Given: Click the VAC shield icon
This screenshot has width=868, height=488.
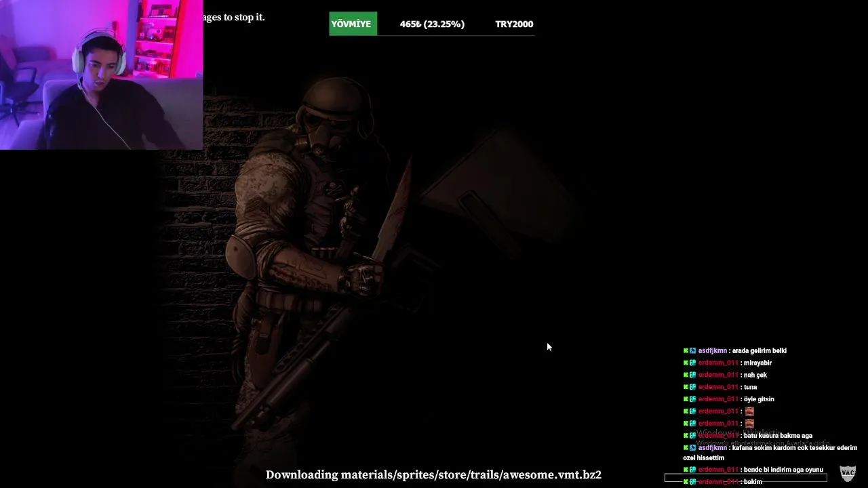Looking at the screenshot, I should (x=848, y=472).
